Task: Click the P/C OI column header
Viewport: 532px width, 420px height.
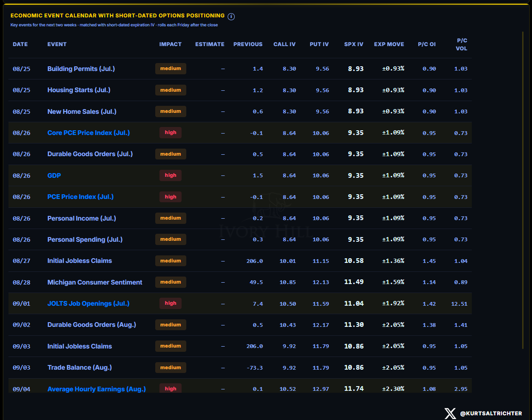Action: pos(427,44)
